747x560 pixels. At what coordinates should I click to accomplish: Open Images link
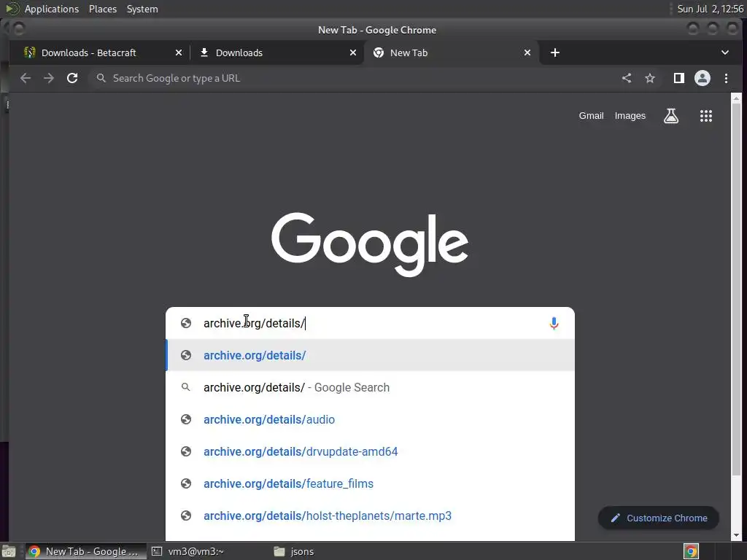coord(630,116)
